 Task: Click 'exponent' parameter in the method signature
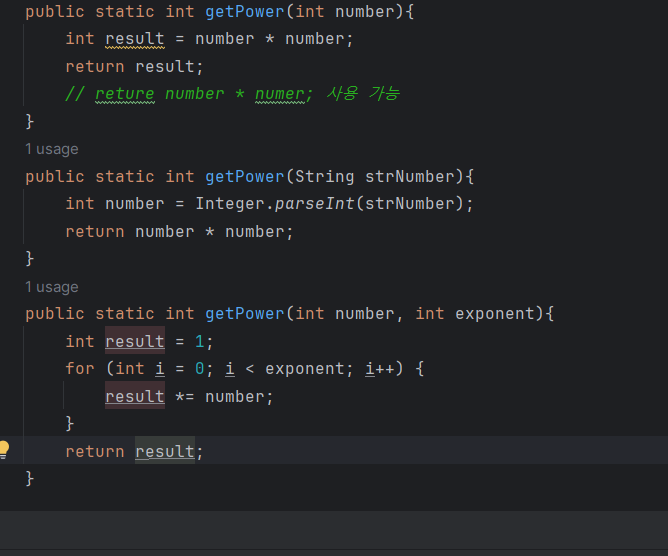pos(495,314)
